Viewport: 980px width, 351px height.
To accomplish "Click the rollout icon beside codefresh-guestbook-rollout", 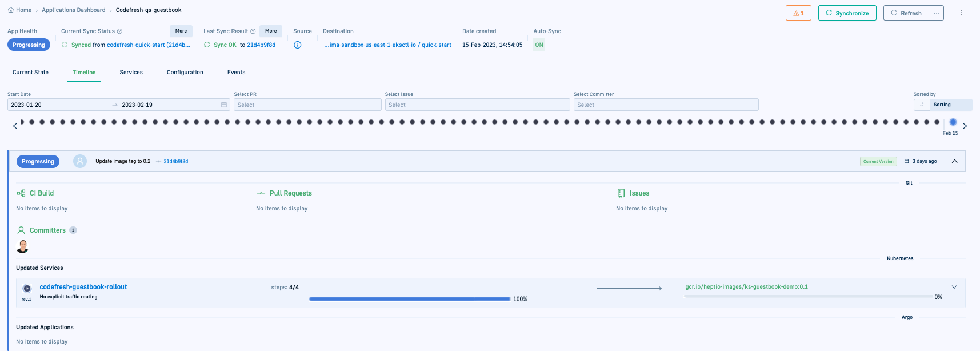I will [x=27, y=288].
